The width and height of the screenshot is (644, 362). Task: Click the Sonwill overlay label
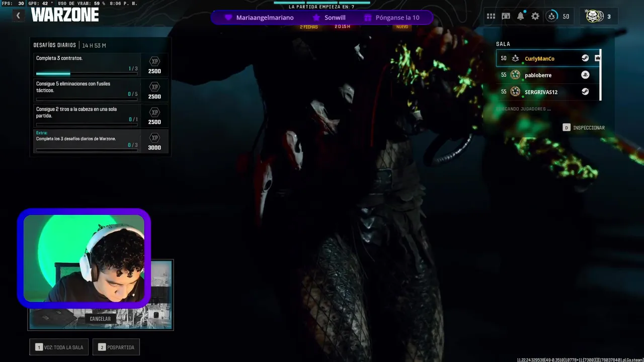point(335,18)
